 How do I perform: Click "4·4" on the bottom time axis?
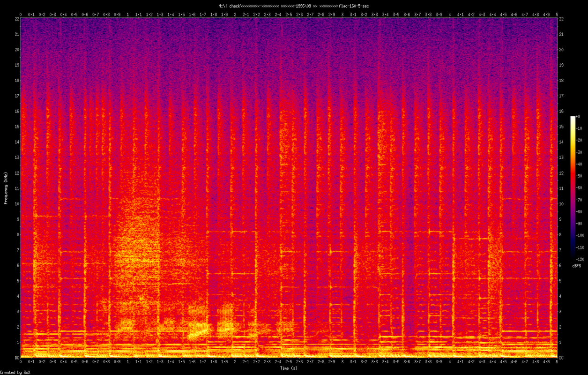492,362
